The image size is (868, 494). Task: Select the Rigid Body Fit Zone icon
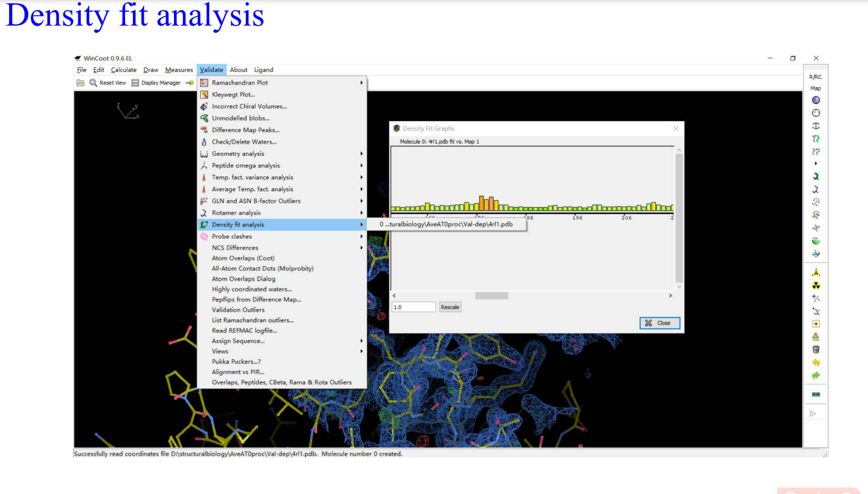816,139
